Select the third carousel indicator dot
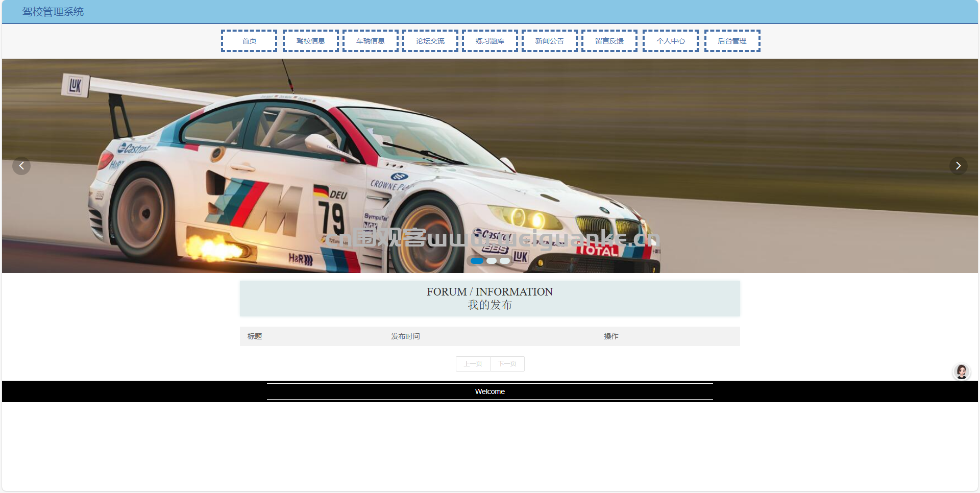 (x=505, y=261)
